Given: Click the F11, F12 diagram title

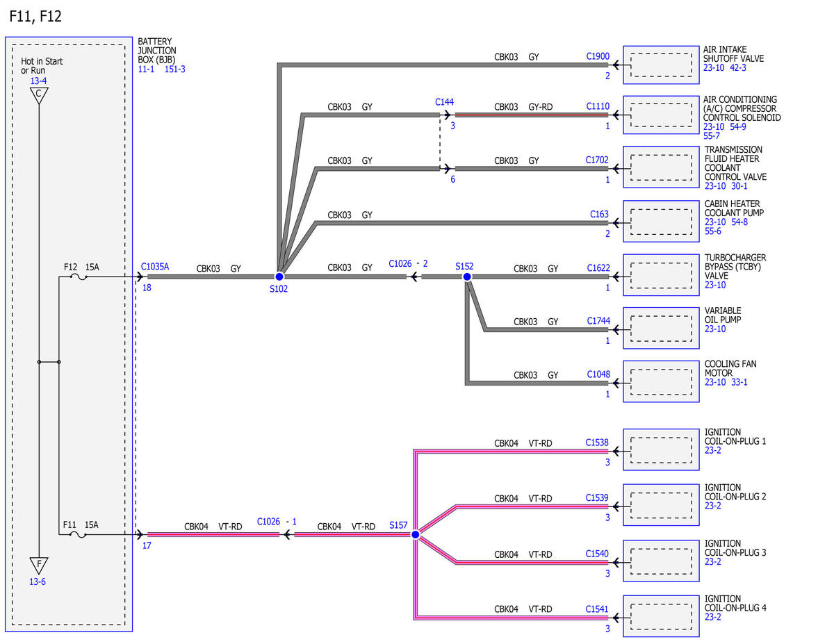Looking at the screenshot, I should pyautogui.click(x=35, y=16).
